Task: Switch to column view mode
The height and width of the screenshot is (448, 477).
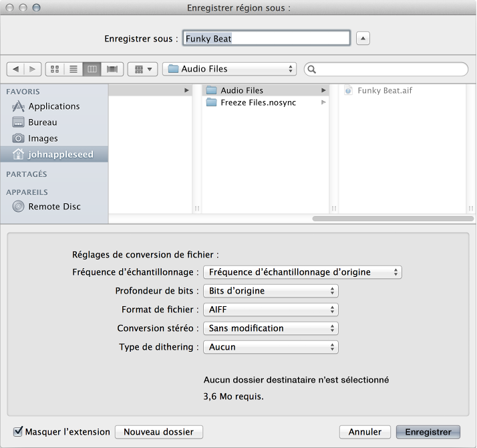Action: click(92, 69)
